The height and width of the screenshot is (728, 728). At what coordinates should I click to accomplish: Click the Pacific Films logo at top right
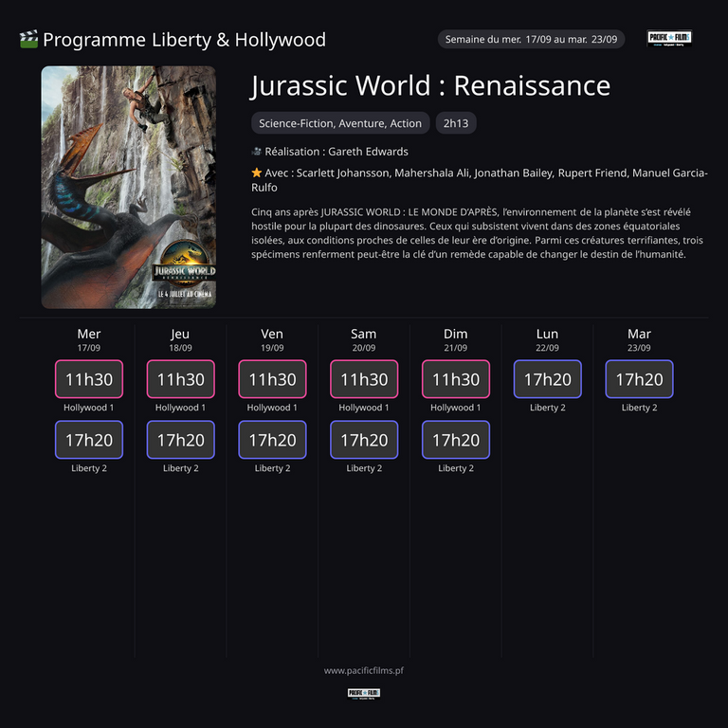669,39
